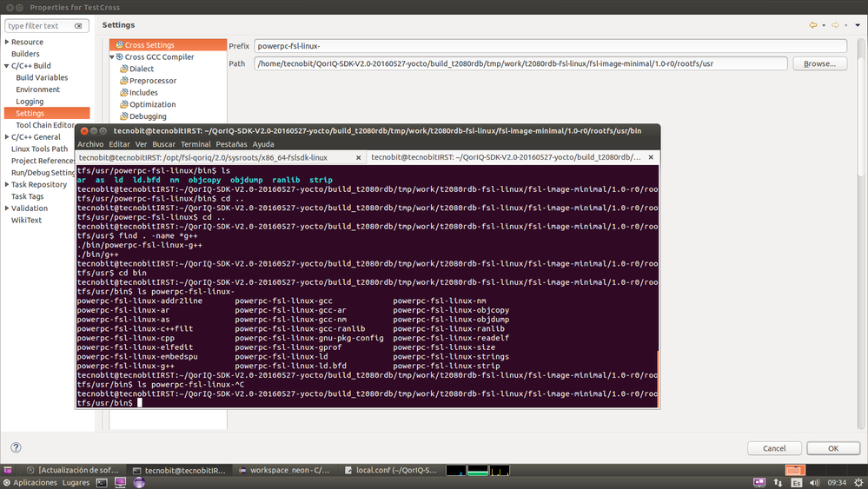Click the back navigation arrow in Settings header
868x489 pixels.
pyautogui.click(x=812, y=25)
